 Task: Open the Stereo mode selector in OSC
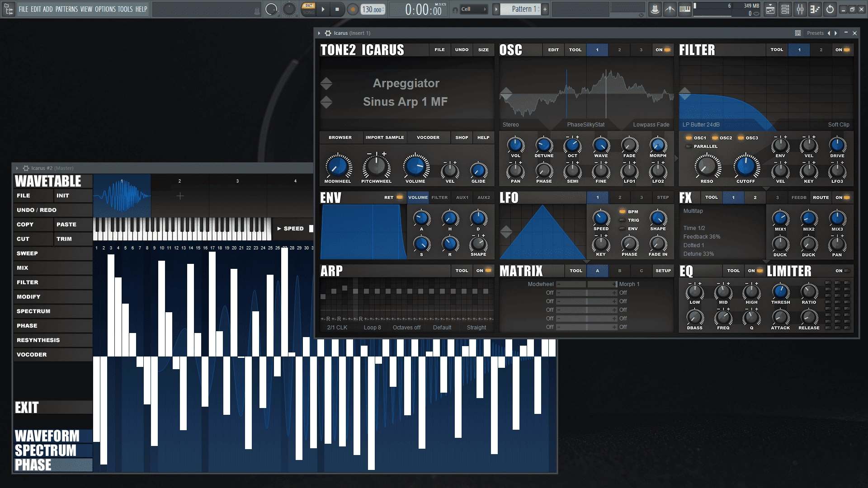coord(510,125)
